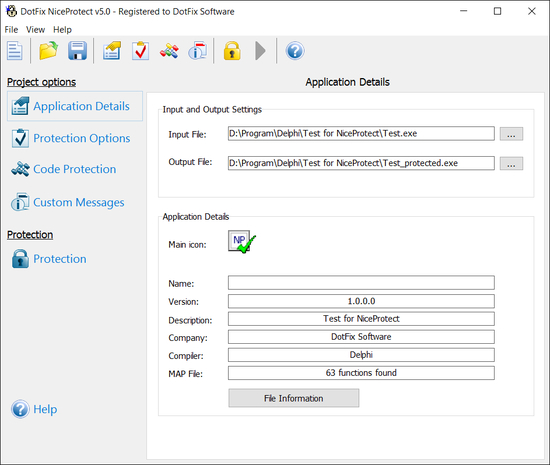This screenshot has width=550, height=465.
Task: Click the Version field showing 1.0.0.0
Action: point(361,301)
